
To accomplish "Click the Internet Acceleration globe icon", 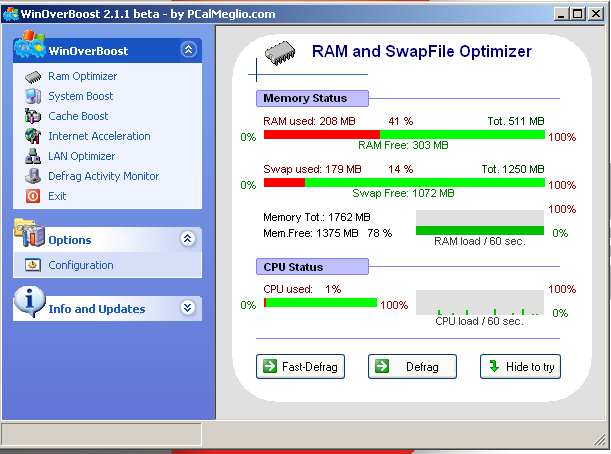I will [x=33, y=136].
